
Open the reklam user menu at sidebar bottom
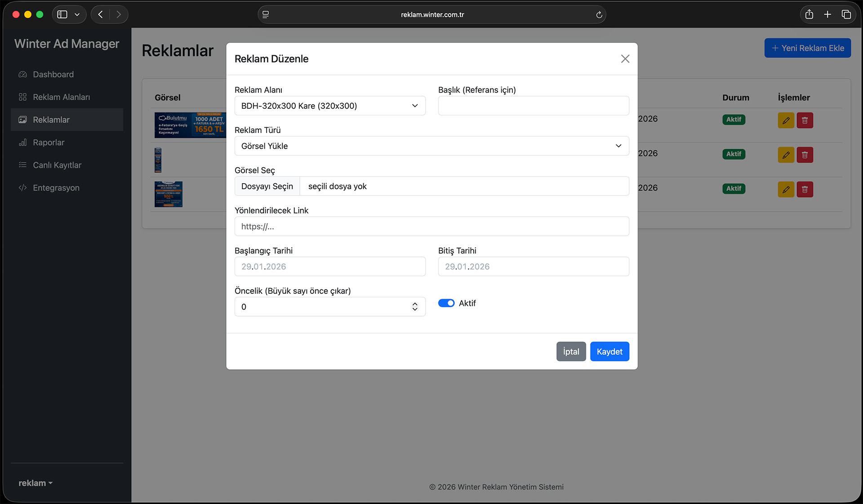pos(36,483)
